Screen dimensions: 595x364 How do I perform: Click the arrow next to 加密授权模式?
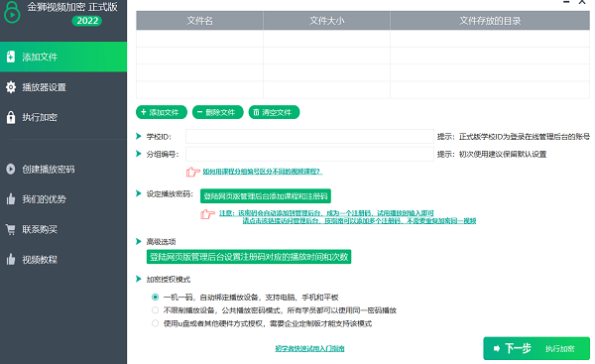(139, 279)
